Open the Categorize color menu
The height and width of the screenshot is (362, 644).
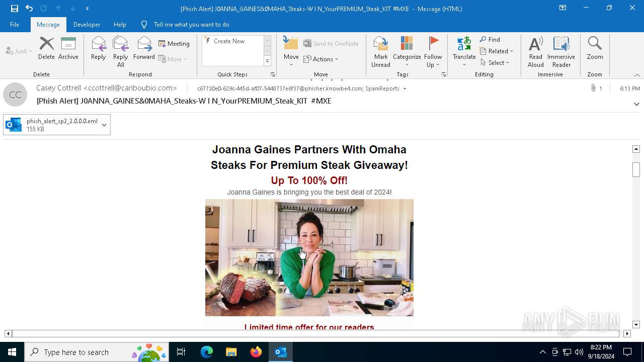point(407,51)
